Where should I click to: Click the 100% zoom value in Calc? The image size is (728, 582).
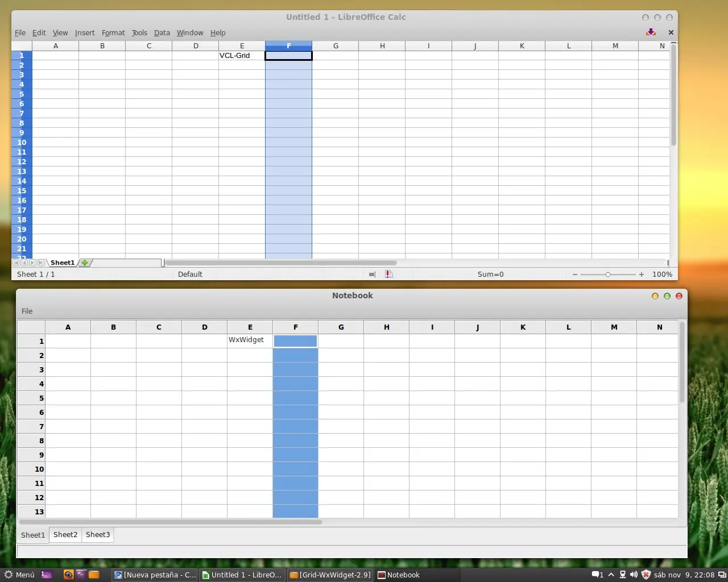(662, 275)
